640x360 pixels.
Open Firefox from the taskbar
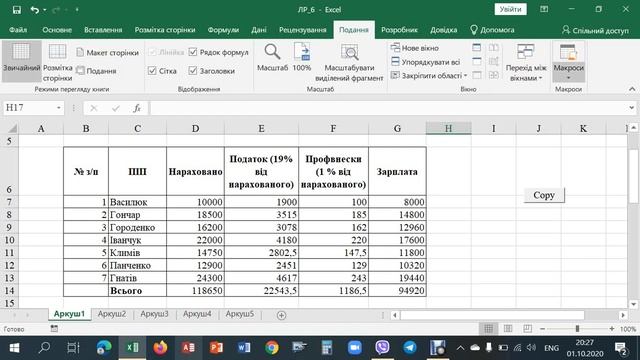(160, 348)
